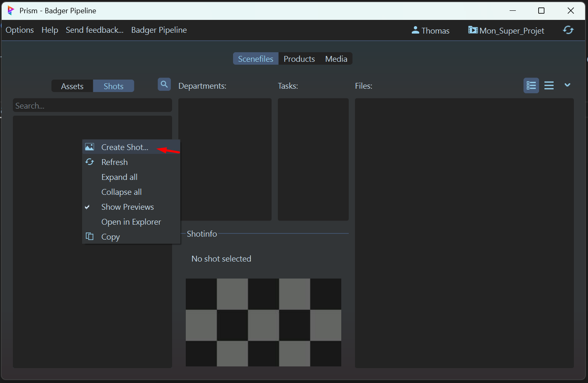
Task: Click Send feedback... in menu bar
Action: (x=95, y=30)
